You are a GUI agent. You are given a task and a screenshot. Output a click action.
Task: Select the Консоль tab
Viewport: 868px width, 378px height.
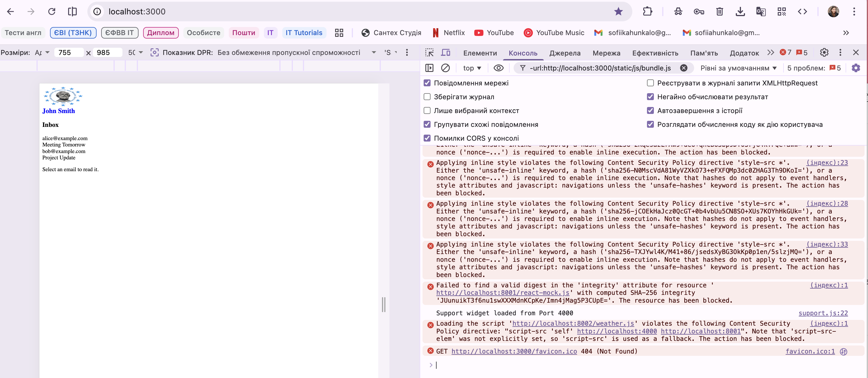tap(523, 53)
